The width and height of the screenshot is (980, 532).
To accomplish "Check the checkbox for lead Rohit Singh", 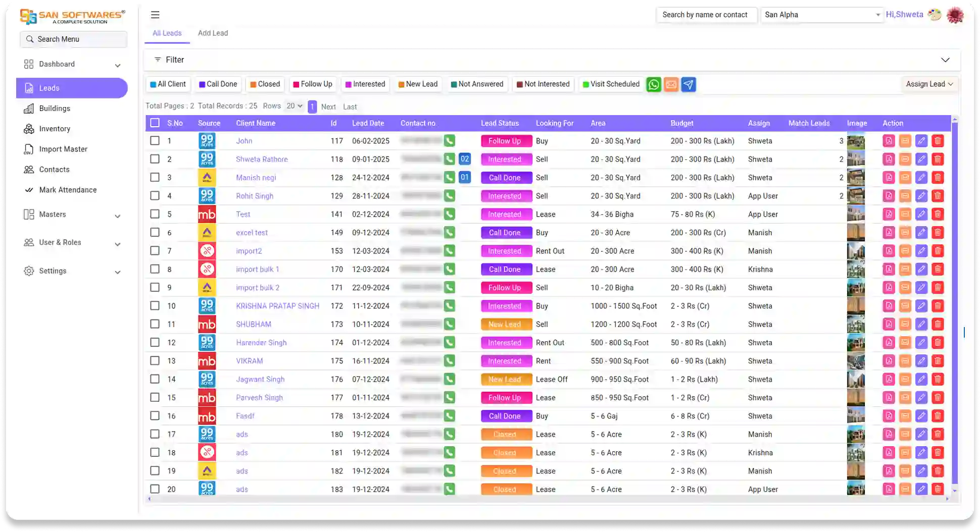I will (155, 195).
